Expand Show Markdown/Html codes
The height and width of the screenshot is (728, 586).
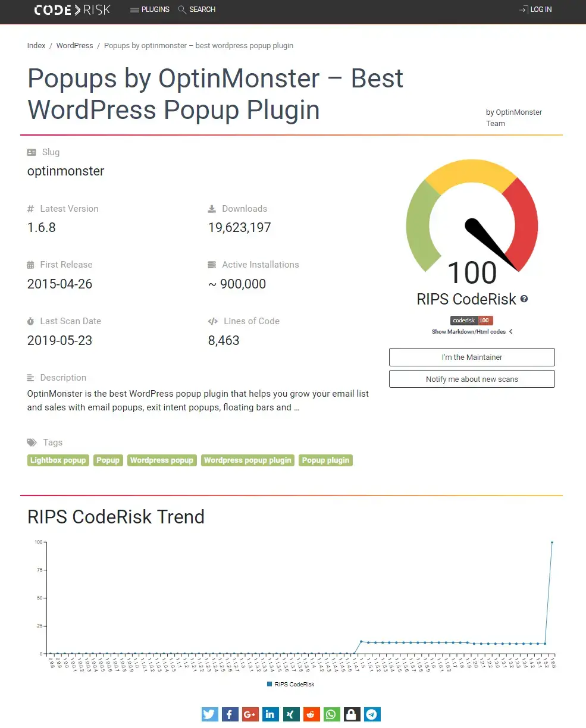(472, 332)
